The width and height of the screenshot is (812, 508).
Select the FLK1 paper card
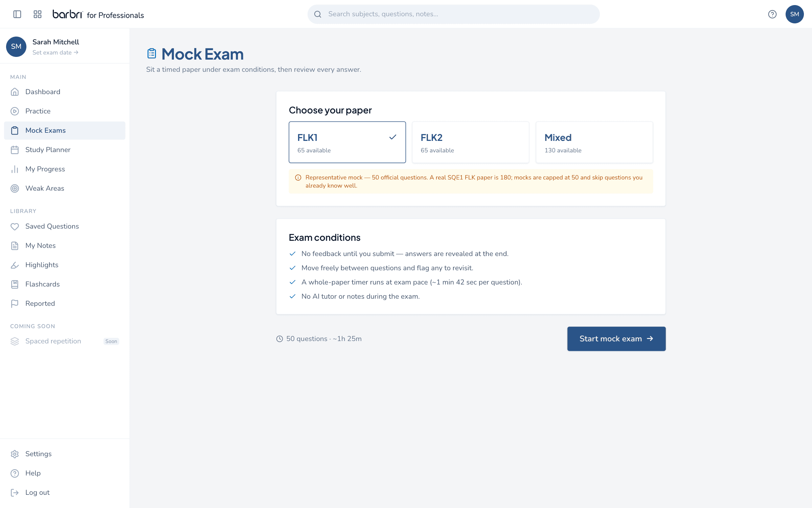coord(347,142)
